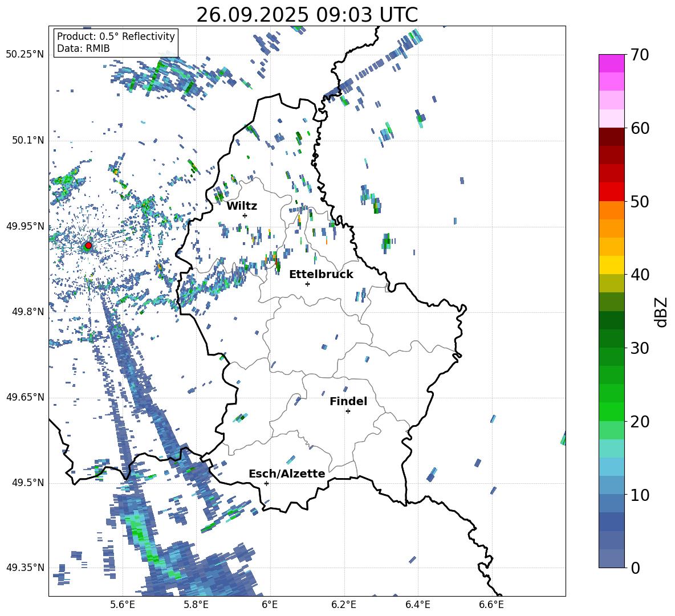Click the colorbar tick label 30
The width and height of the screenshot is (675, 616).
pyautogui.click(x=640, y=348)
